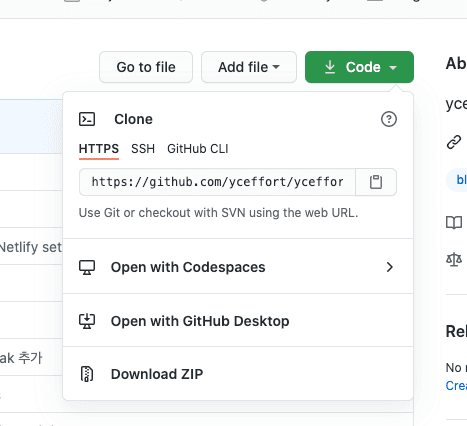Click the Codespaces monitor icon
This screenshot has height=426, width=467.
click(x=87, y=267)
